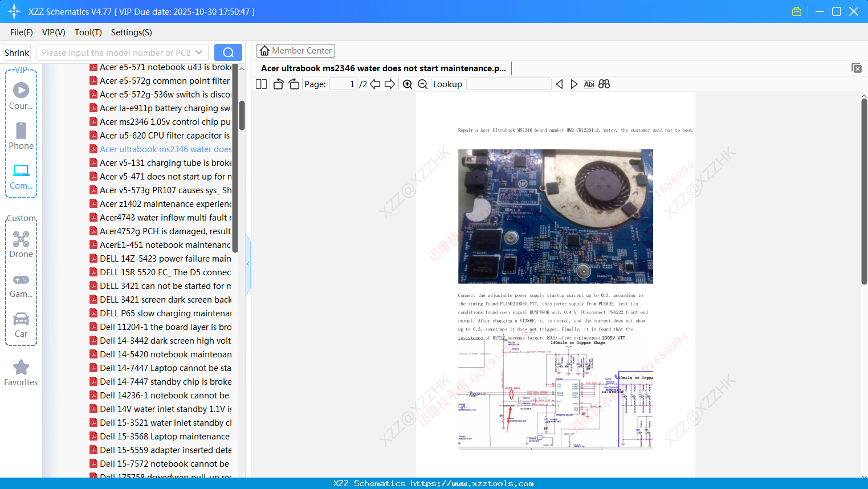This screenshot has width=868, height=489.
Task: Open 'Acer e5-571 notebook u43' file
Action: pos(161,67)
